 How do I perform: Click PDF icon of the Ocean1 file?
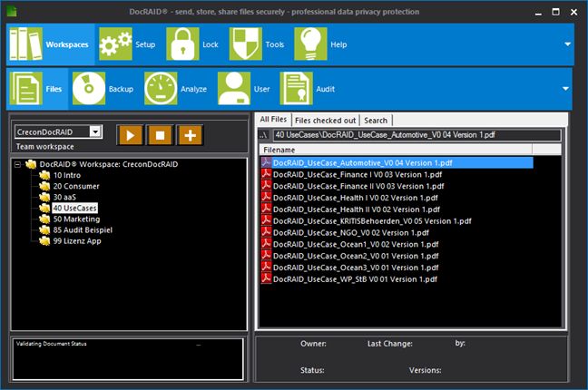point(266,244)
